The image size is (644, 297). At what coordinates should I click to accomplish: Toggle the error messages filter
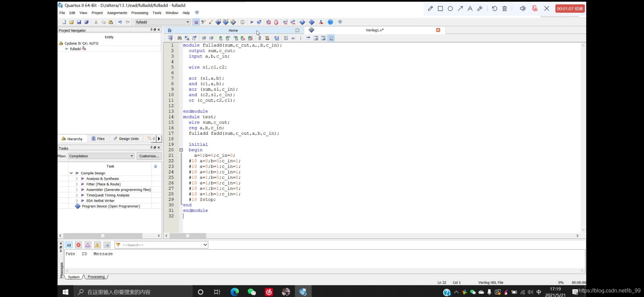pyautogui.click(x=78, y=245)
